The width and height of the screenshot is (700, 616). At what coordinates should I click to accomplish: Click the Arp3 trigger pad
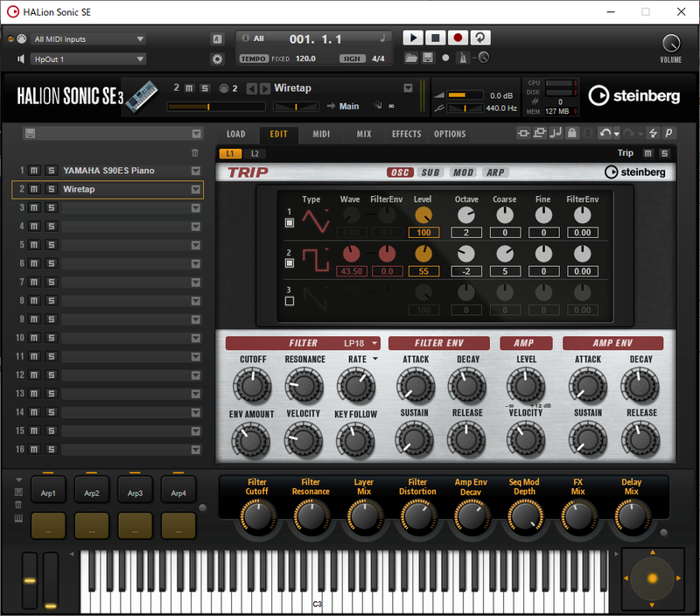(x=135, y=489)
